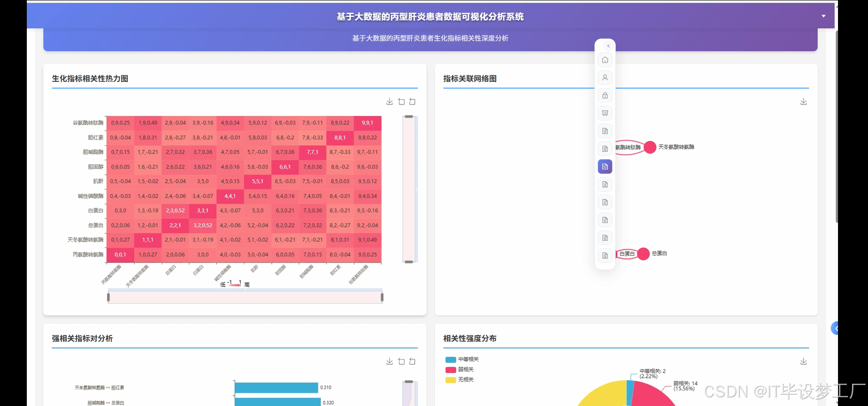Viewport: 868px width, 406px height.
Task: Click heatmap cell 9,9,1
Action: pyautogui.click(x=368, y=123)
